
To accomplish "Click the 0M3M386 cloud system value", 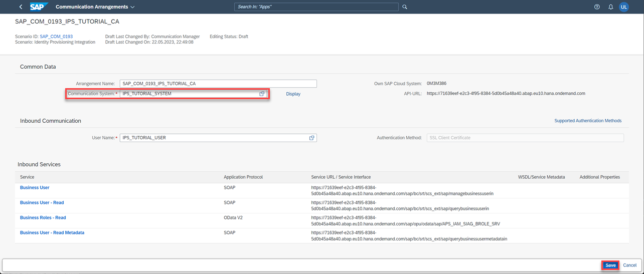I will (x=437, y=83).
